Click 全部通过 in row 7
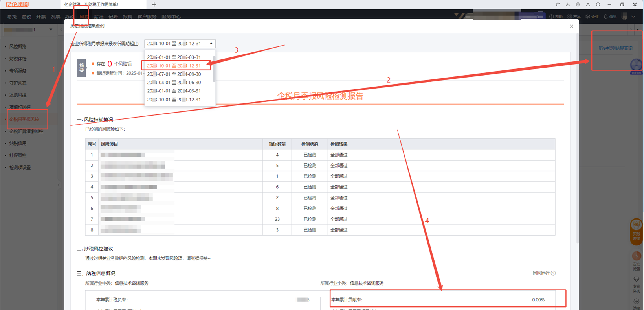 tap(339, 219)
